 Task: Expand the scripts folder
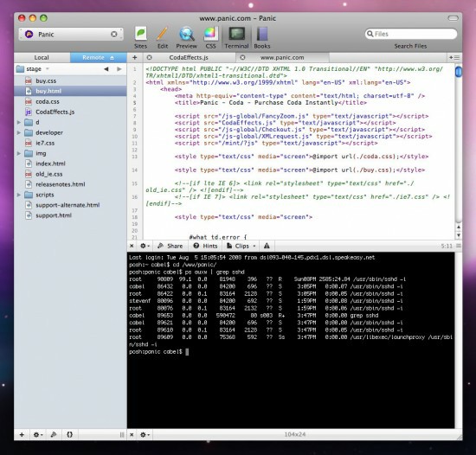click(x=19, y=195)
